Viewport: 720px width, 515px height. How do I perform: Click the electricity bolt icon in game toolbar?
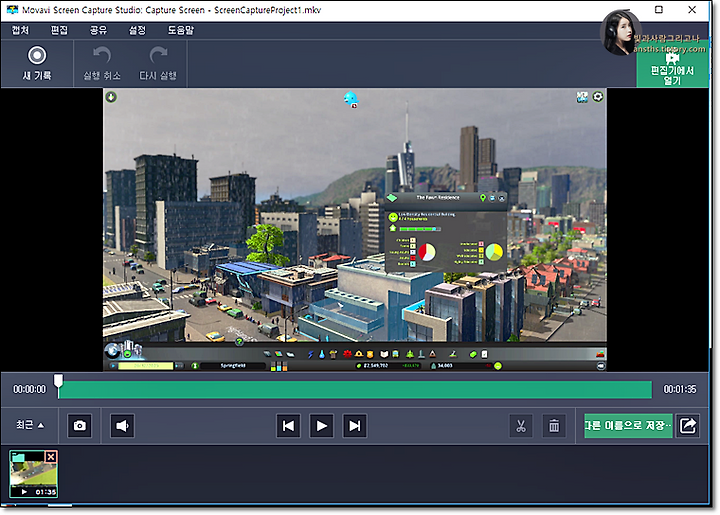(310, 354)
